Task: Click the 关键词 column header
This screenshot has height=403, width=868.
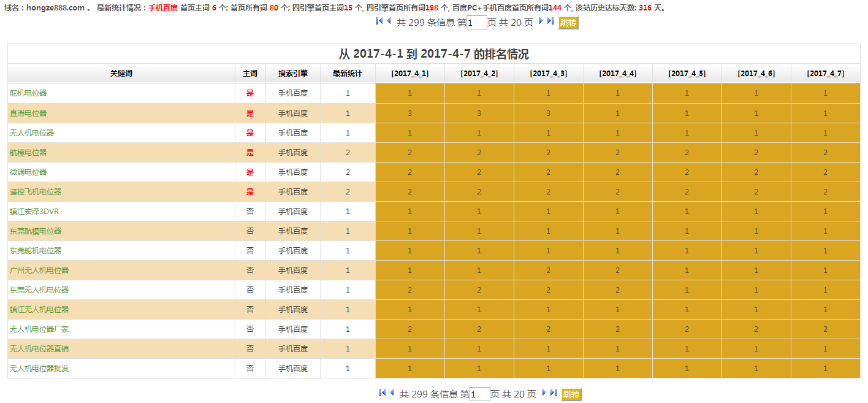Action: (x=121, y=74)
